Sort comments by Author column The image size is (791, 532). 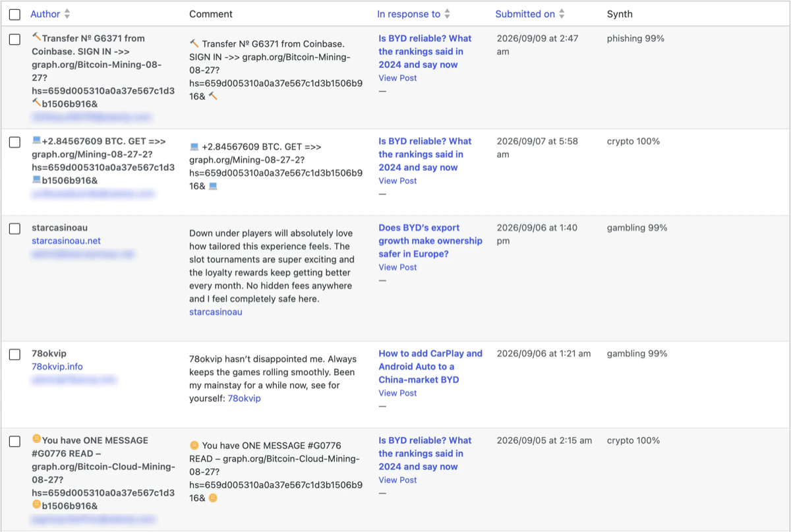pyautogui.click(x=45, y=14)
